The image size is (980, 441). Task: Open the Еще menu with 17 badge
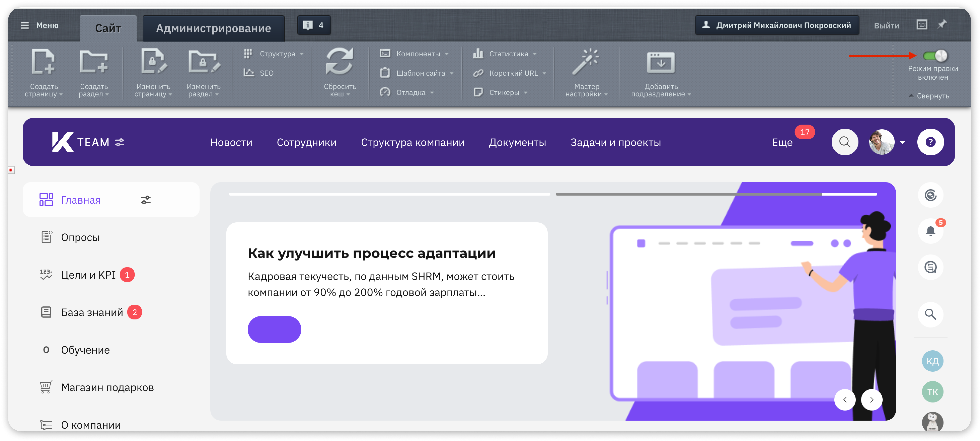782,142
